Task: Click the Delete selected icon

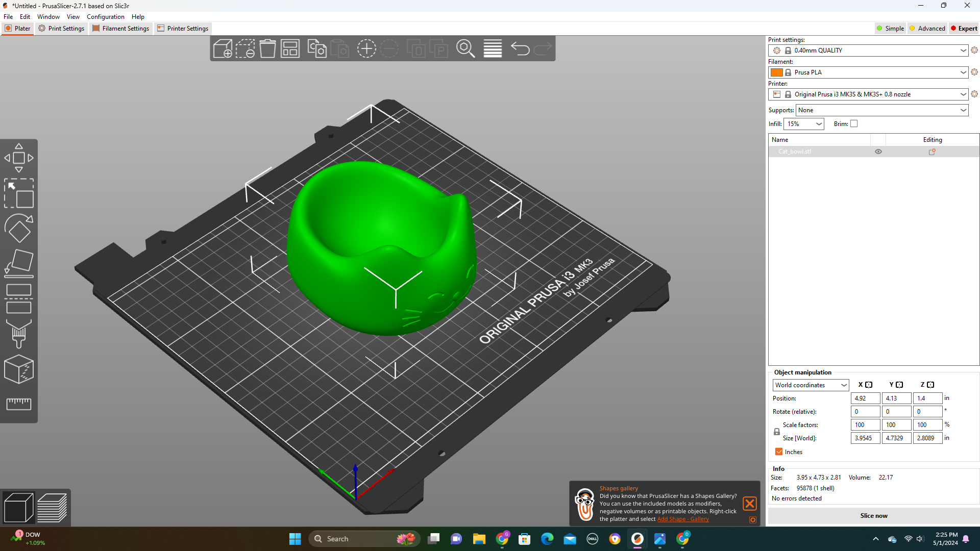Action: pos(245,48)
